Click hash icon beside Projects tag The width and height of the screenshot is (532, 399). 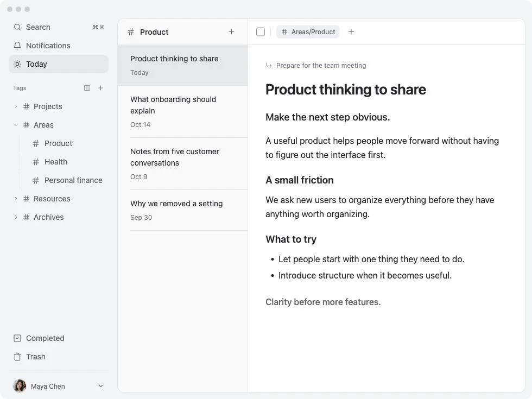click(x=27, y=106)
